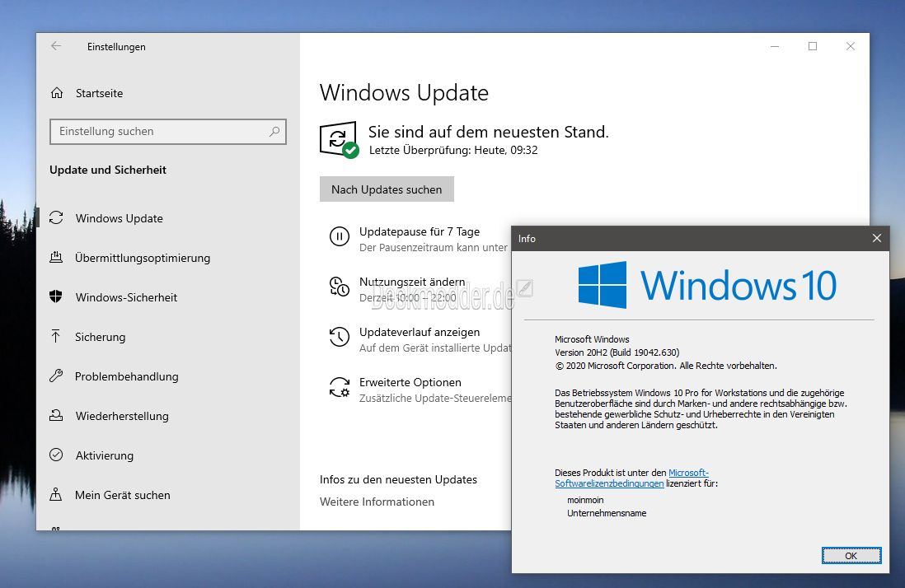The height and width of the screenshot is (588, 905).
Task: Open Windows-Sicherheit via the shield icon
Action: click(56, 297)
